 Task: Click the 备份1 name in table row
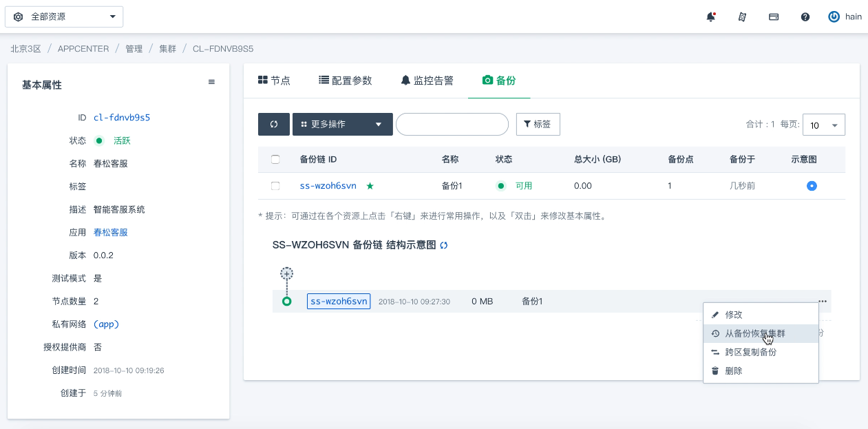click(x=452, y=186)
